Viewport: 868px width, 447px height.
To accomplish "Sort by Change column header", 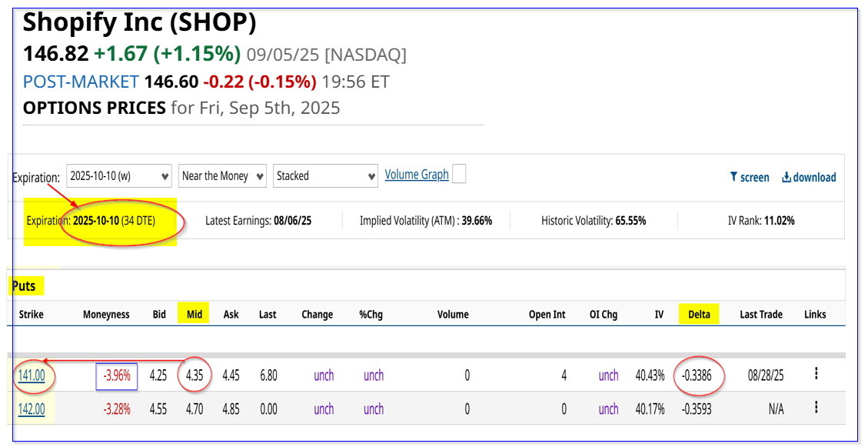I will pyautogui.click(x=318, y=315).
